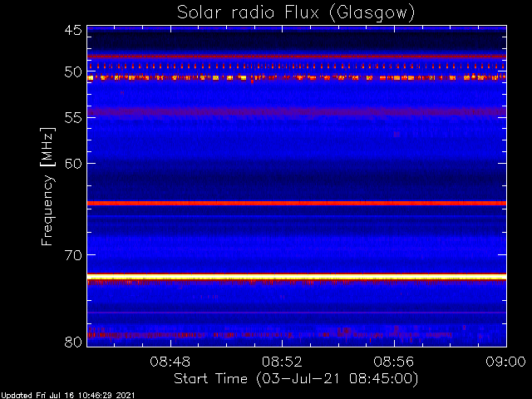Click the "08:48" time tick label

pyautogui.click(x=170, y=362)
